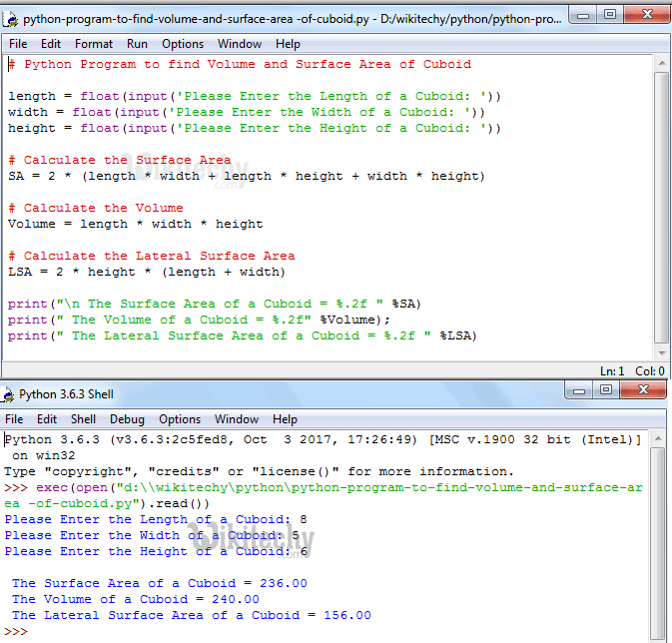
Task: Click the Shell scrollbar's up arrow
Action: 657,439
